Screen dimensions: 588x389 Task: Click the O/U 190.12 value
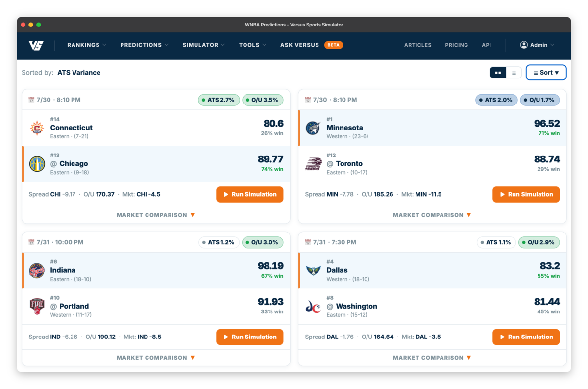[x=100, y=337]
